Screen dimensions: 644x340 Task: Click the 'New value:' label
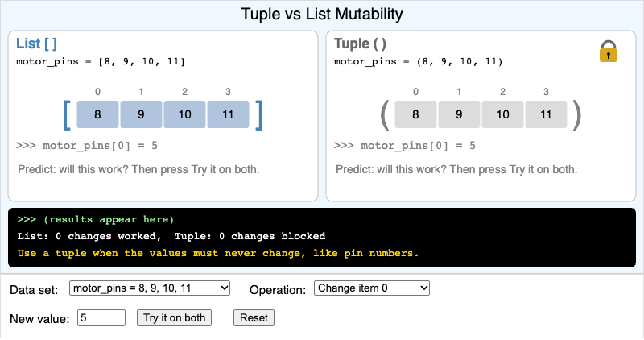[39, 319]
